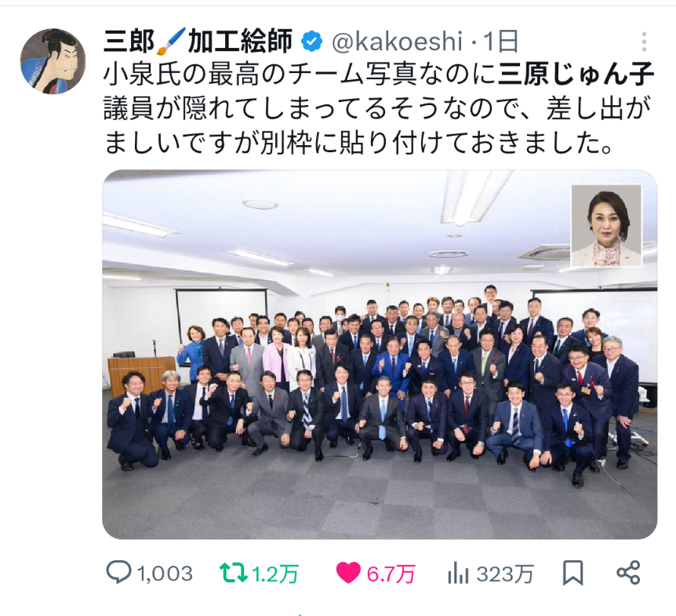View analytics bar chart icon
The image size is (676, 616).
(x=458, y=573)
